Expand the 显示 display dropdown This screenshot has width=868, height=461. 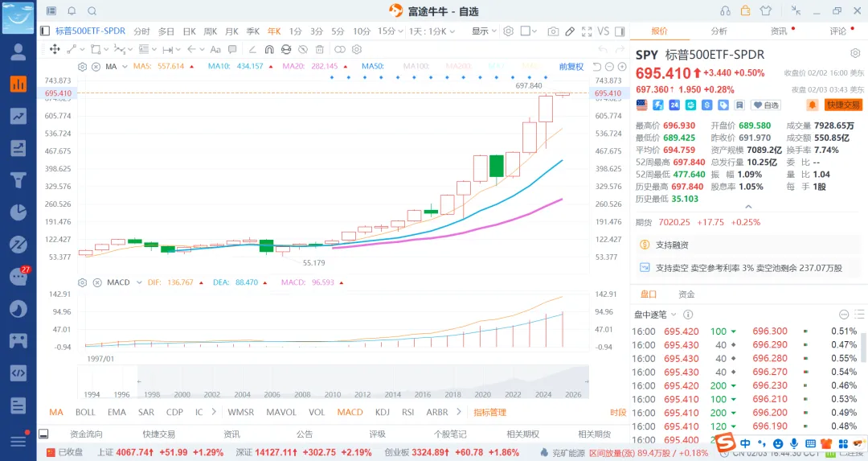pos(483,31)
